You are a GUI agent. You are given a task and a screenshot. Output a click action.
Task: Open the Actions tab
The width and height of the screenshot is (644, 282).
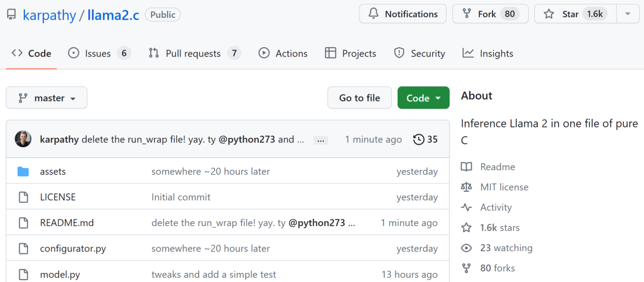pos(283,54)
